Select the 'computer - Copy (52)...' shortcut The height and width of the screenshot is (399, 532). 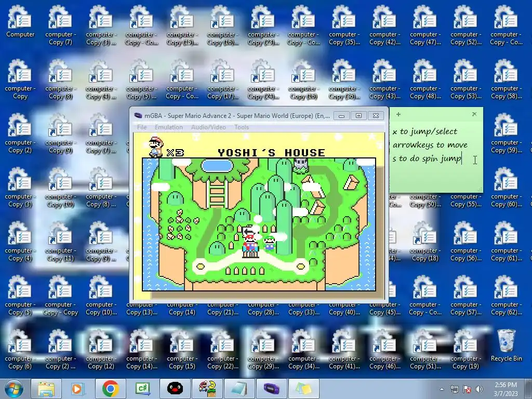click(466, 25)
